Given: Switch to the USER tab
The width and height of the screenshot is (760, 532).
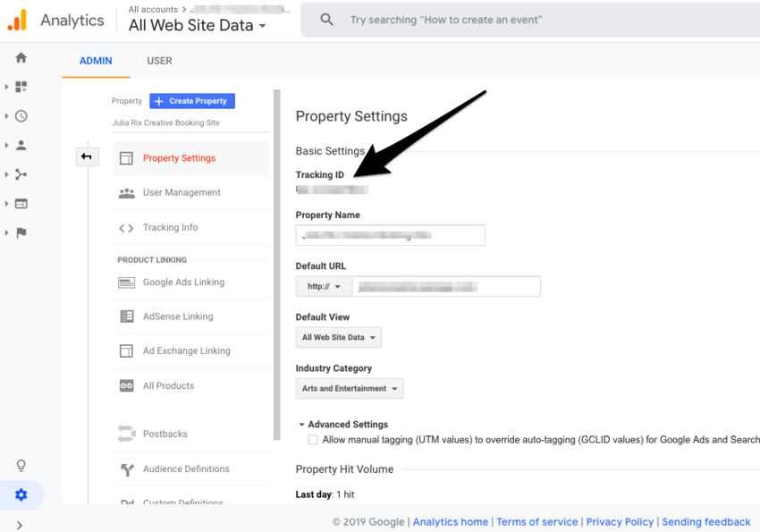Looking at the screenshot, I should (159, 61).
